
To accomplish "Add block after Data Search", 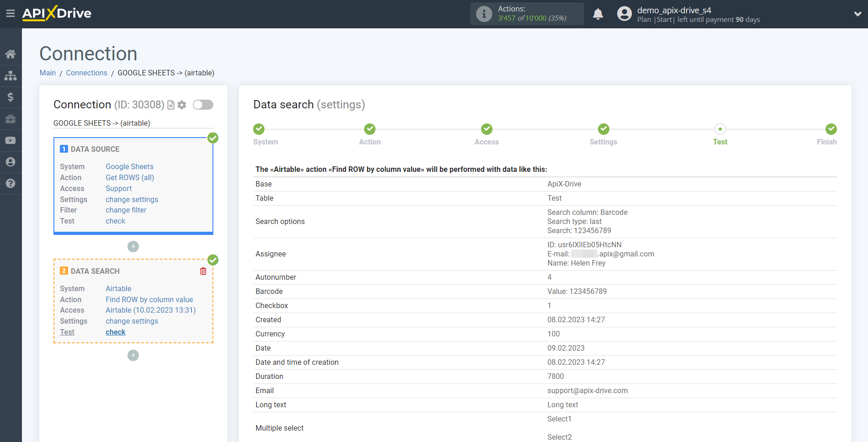I will (x=133, y=355).
